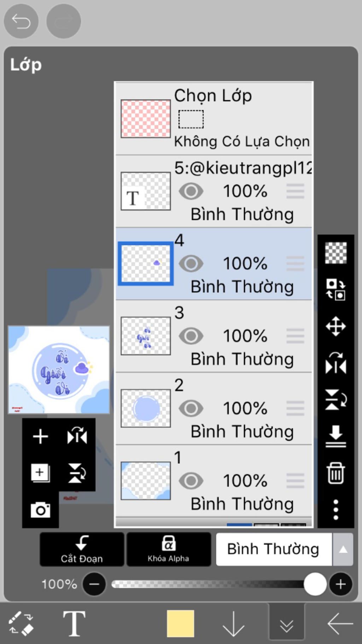Tap the Cắt Đoạn clipping button
This screenshot has width=362, height=644.
pos(82,549)
